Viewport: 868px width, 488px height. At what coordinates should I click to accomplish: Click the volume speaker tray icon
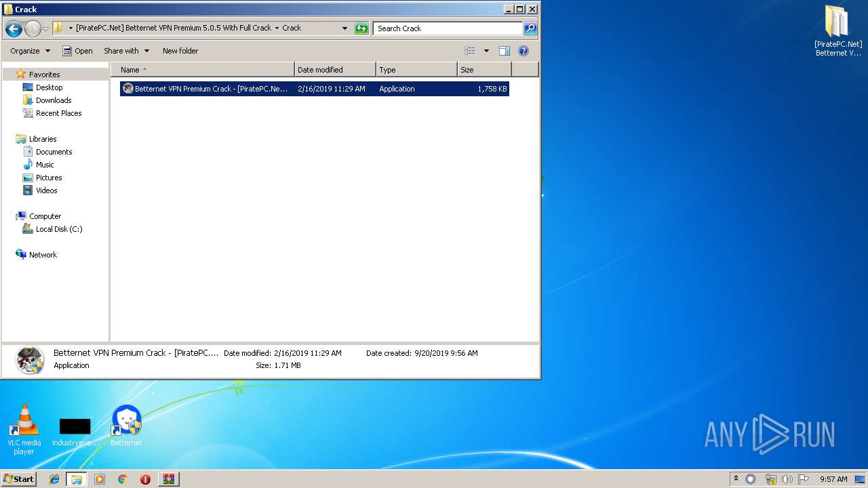[787, 479]
